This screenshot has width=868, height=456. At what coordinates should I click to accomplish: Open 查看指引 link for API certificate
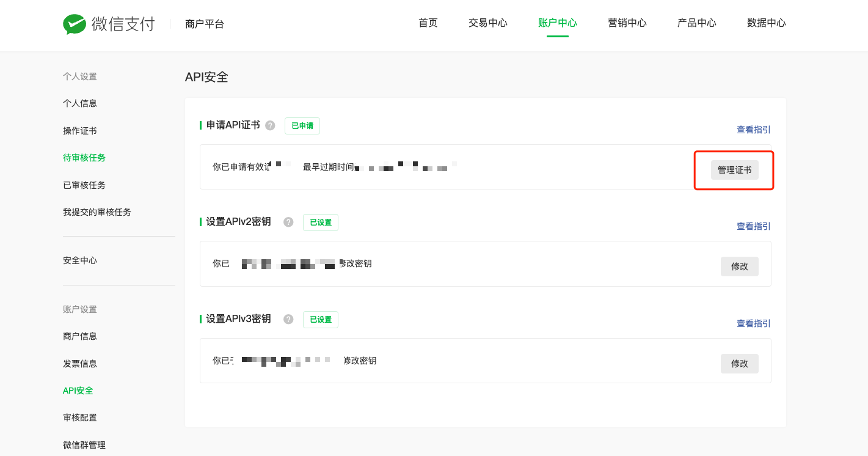coord(753,130)
